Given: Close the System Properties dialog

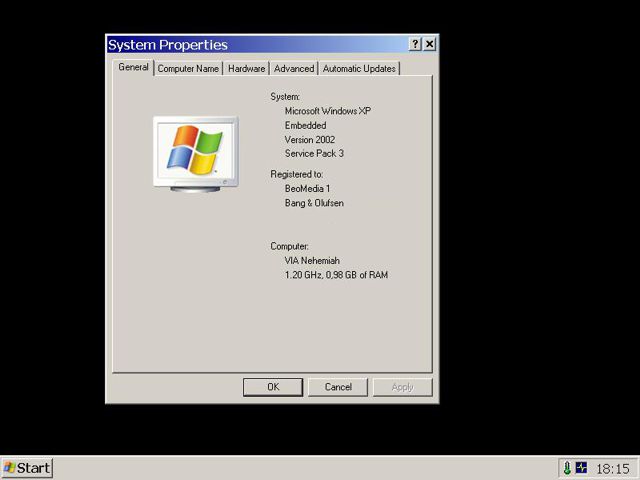Looking at the screenshot, I should [430, 44].
